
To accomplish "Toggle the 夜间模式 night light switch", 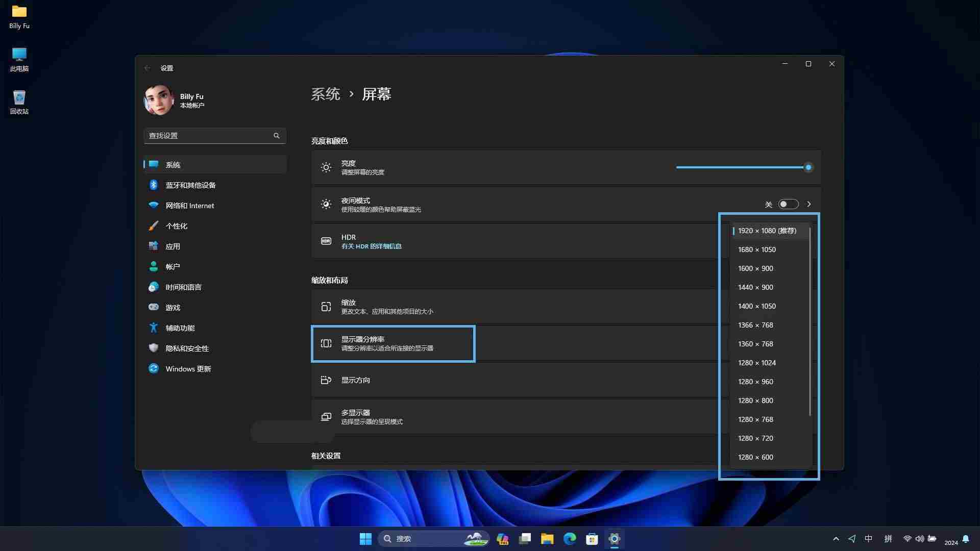I will (x=788, y=205).
